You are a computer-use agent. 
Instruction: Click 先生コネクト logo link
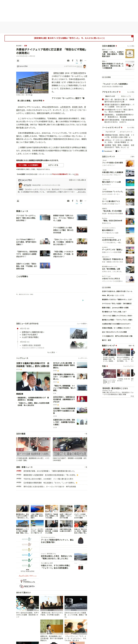[x=28, y=586]
